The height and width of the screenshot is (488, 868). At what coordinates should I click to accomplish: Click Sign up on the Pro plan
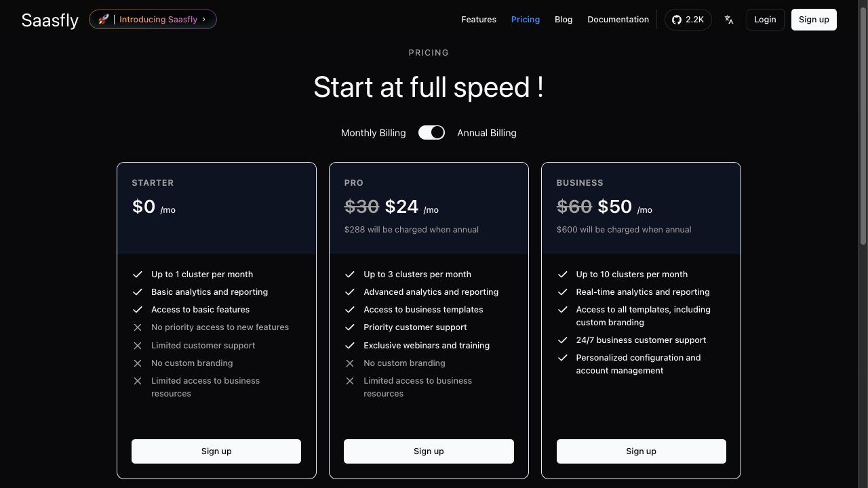[x=429, y=451]
